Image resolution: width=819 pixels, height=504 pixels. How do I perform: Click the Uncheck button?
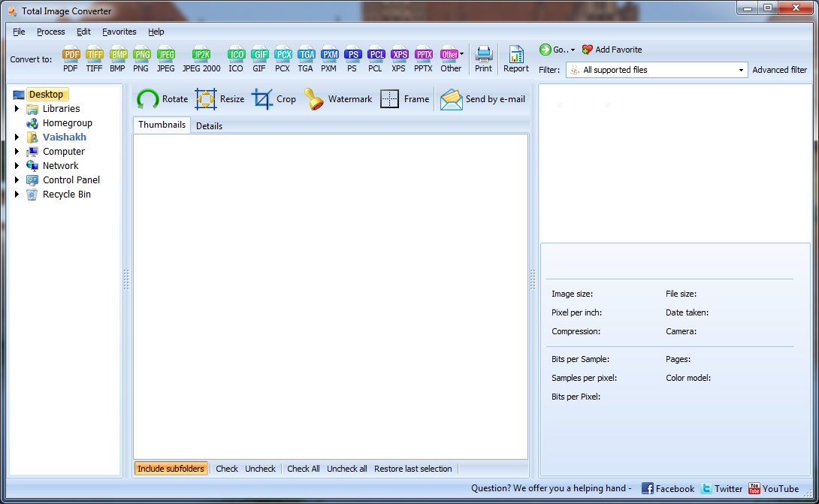pos(260,469)
